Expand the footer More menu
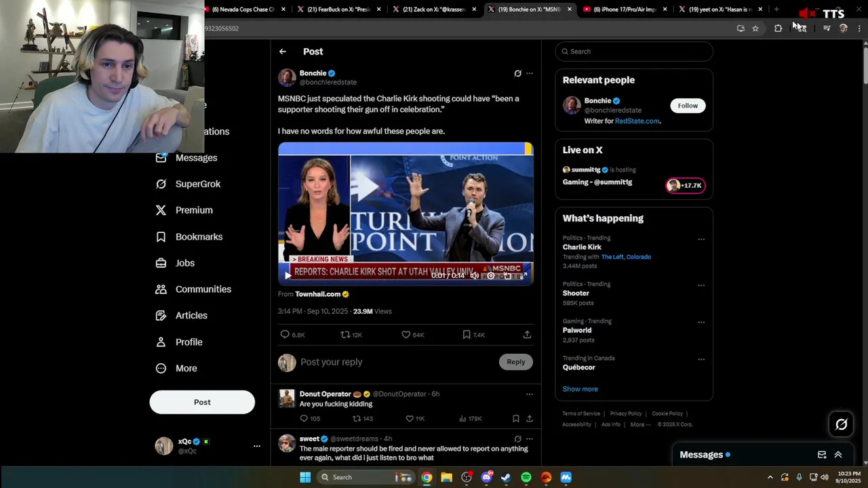 (x=641, y=424)
